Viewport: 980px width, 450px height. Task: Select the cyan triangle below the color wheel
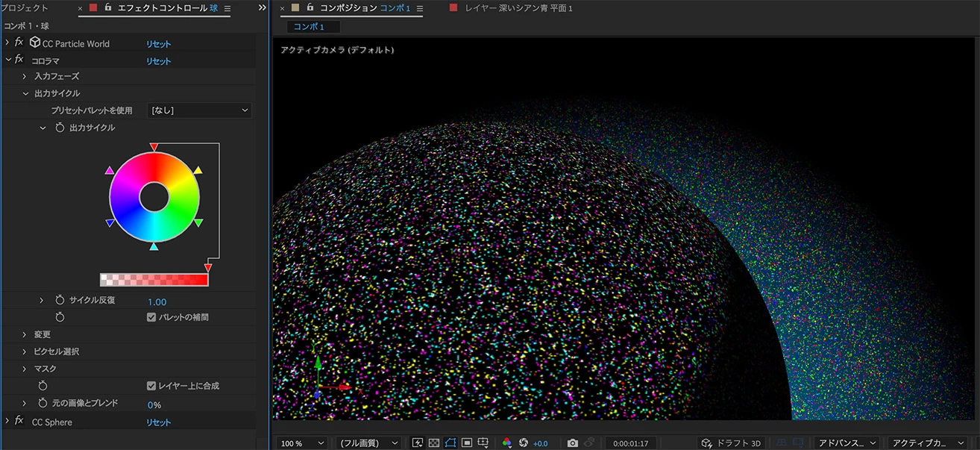154,246
